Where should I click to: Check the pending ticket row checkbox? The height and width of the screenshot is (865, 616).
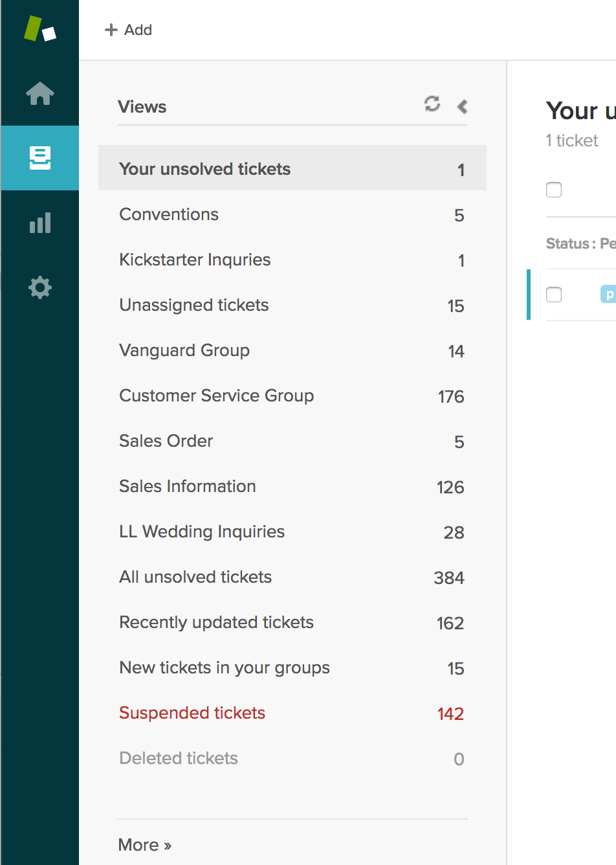(x=554, y=295)
